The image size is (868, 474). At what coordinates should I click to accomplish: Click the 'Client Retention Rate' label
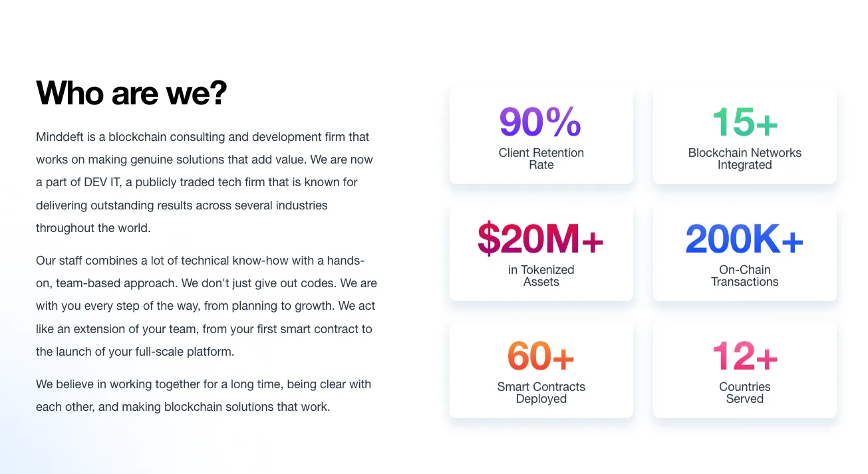541,159
